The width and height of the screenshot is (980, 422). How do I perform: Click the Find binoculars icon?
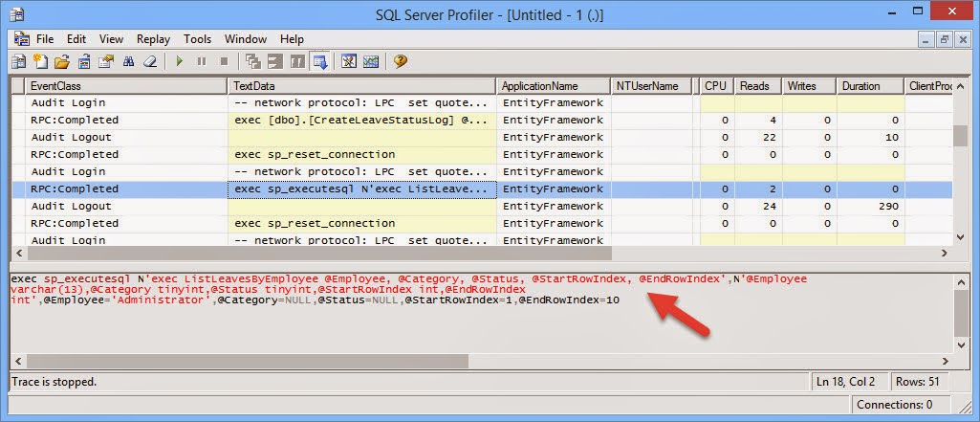pos(129,61)
